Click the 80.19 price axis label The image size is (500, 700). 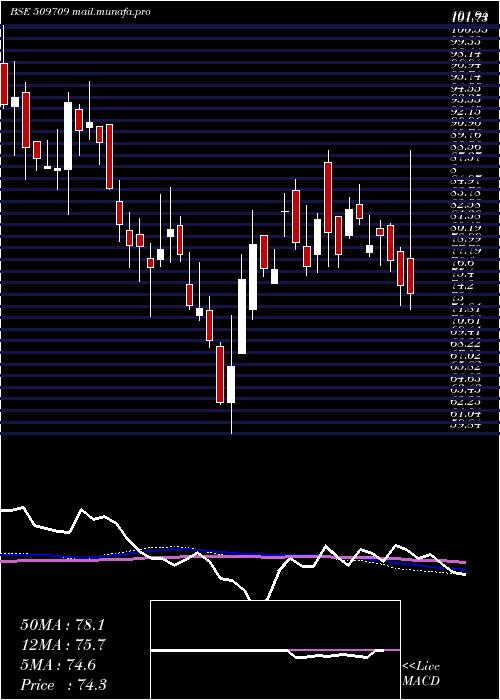coord(466,228)
